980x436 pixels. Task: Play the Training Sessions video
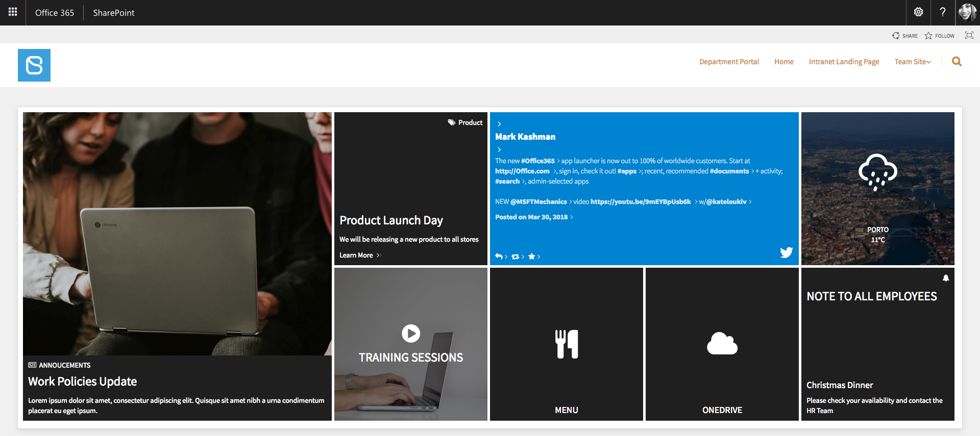click(x=411, y=334)
